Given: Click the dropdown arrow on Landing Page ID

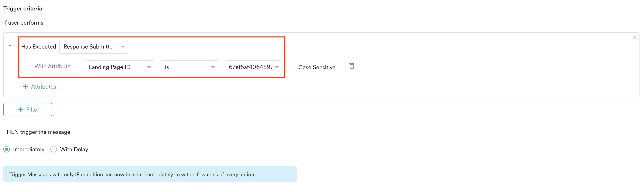Looking at the screenshot, I should point(149,67).
